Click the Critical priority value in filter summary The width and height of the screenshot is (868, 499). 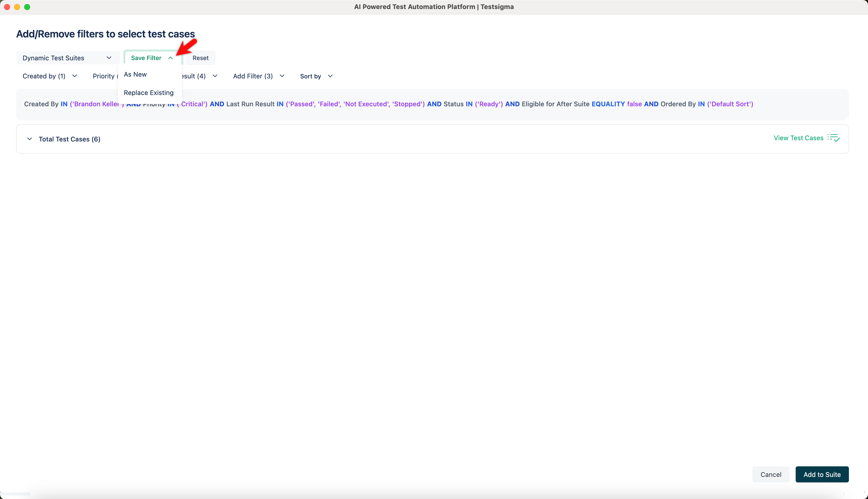click(192, 104)
